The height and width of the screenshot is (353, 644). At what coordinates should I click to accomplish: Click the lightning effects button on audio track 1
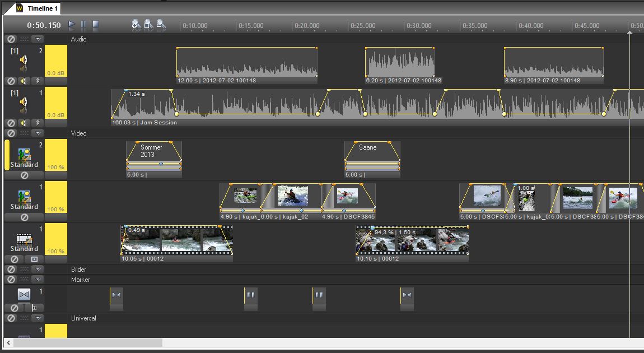37,123
